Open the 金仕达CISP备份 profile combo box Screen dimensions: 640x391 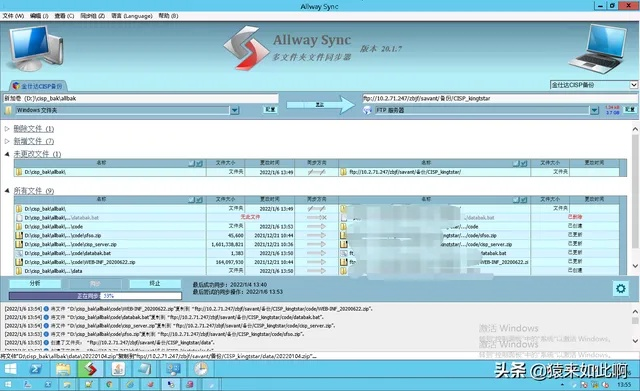(x=593, y=85)
